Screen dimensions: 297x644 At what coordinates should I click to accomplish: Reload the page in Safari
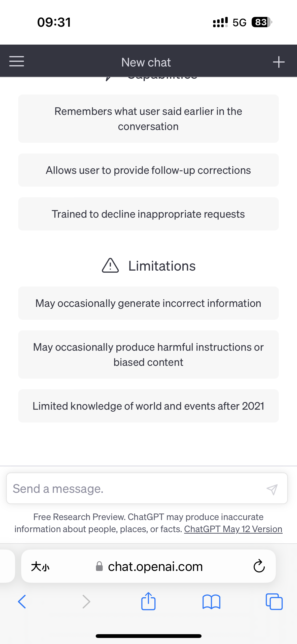point(259,566)
